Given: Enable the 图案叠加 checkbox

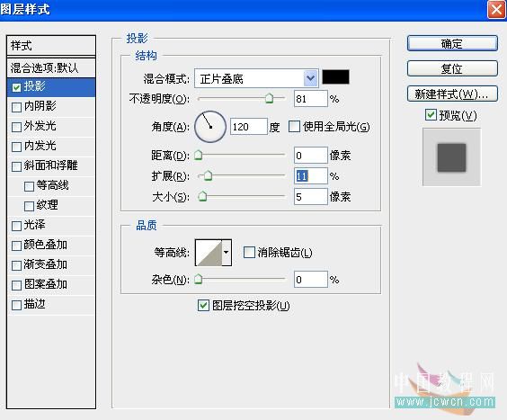Looking at the screenshot, I should [x=16, y=285].
